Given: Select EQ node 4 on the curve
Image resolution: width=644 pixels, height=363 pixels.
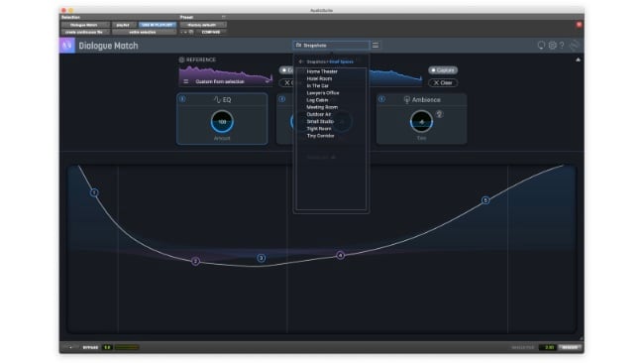Looking at the screenshot, I should [x=341, y=255].
